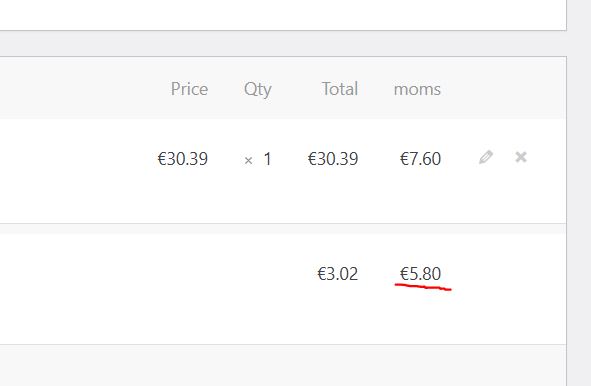
Task: Click the grey page margin right of the table
Action: [x=579, y=193]
